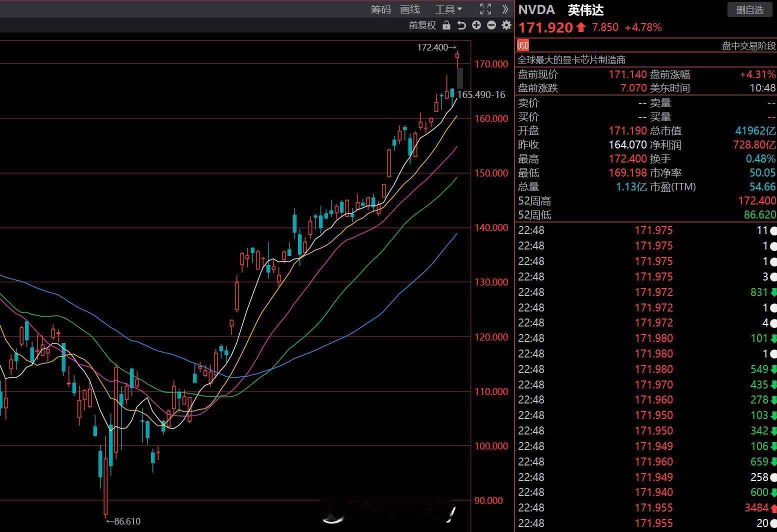
Task: Click the 7.070 pre-market change value
Action: 633,88
